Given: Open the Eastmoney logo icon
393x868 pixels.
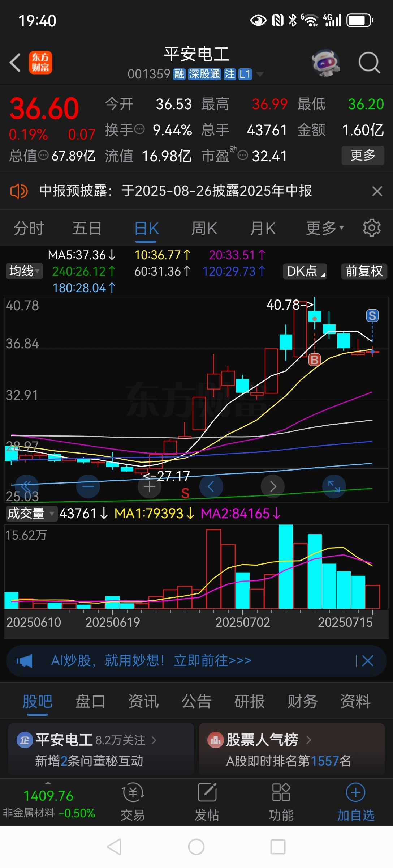Looking at the screenshot, I should pyautogui.click(x=40, y=63).
